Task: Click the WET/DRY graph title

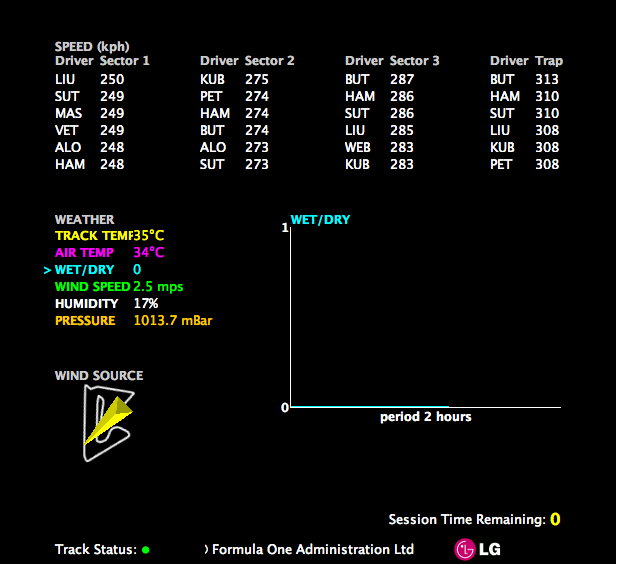Action: pyautogui.click(x=320, y=220)
